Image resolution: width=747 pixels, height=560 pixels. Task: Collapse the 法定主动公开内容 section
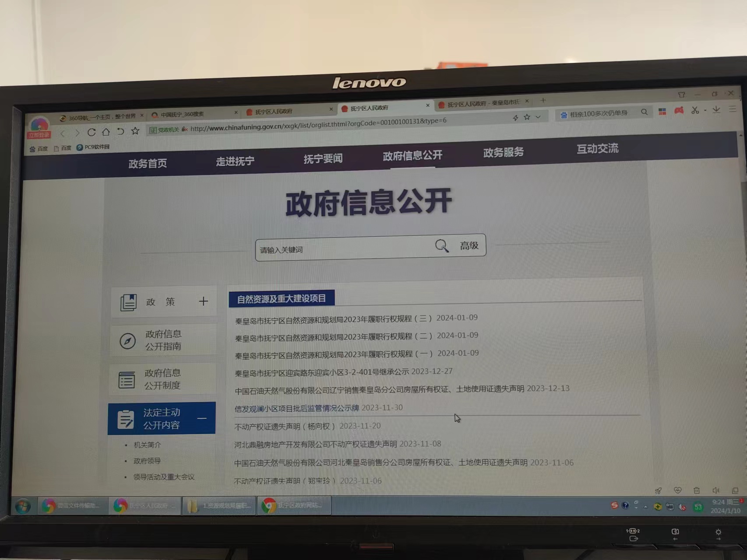pos(202,418)
